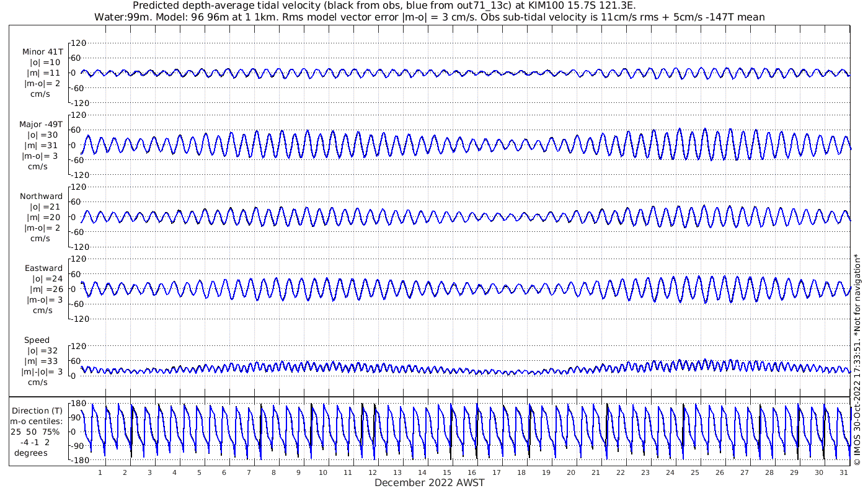Click the 'Northward' panel label
The width and height of the screenshot is (868, 496).
(x=41, y=197)
